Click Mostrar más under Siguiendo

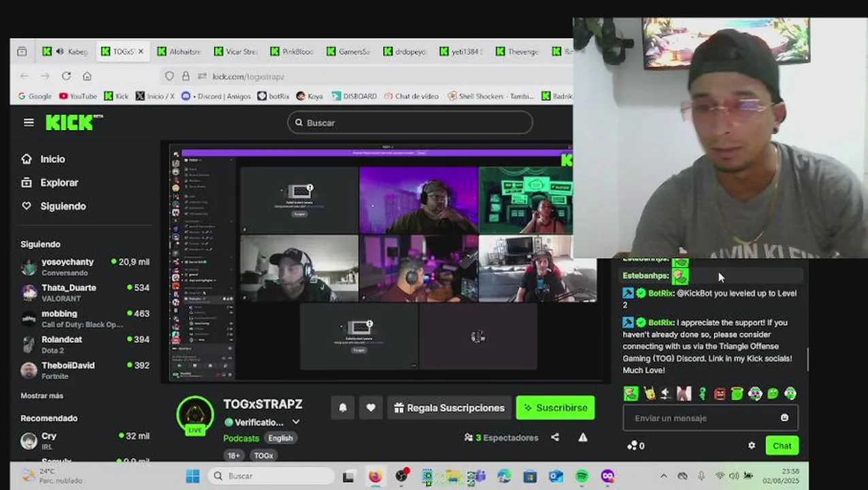click(x=41, y=395)
